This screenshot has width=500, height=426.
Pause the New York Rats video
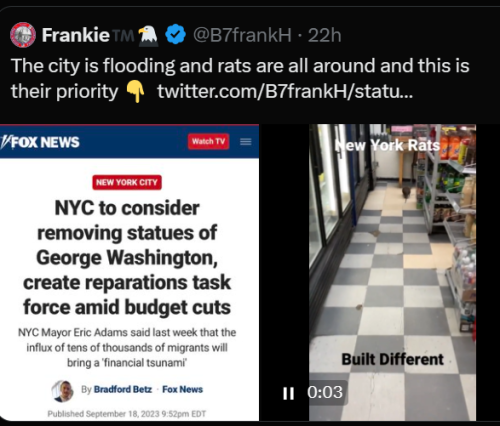(x=288, y=393)
